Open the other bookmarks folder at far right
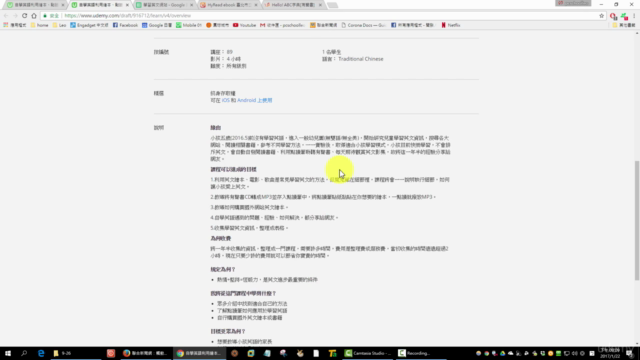Screen dimensions: 640x360 [624, 25]
